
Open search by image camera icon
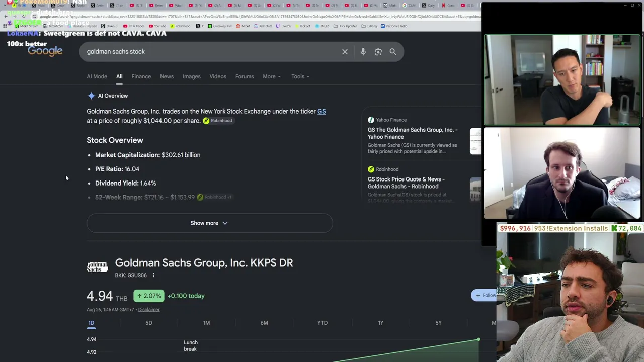point(378,52)
